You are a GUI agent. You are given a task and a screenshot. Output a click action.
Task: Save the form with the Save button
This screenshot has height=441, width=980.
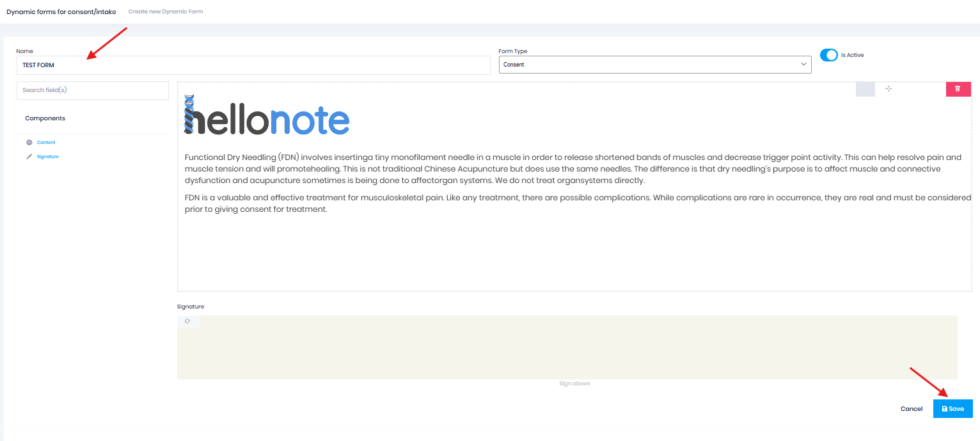(952, 408)
